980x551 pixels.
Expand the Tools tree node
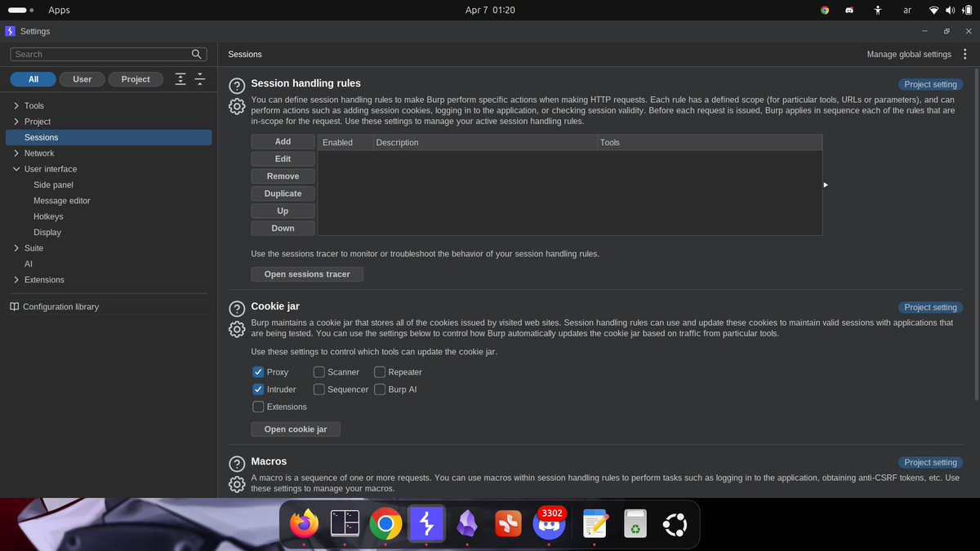pyautogui.click(x=16, y=106)
